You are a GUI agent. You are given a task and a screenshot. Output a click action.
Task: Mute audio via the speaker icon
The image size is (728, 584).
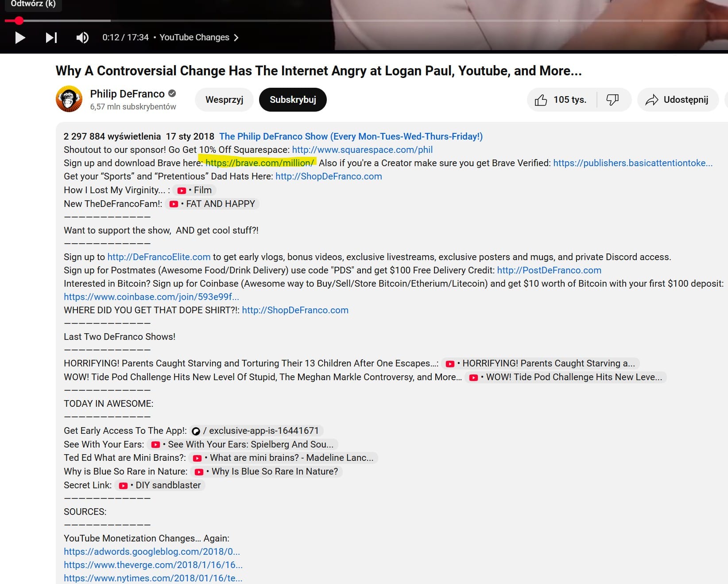pos(82,38)
